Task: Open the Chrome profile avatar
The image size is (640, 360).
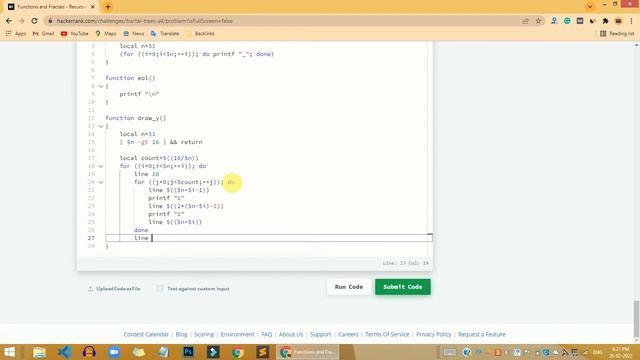Action: click(x=618, y=21)
